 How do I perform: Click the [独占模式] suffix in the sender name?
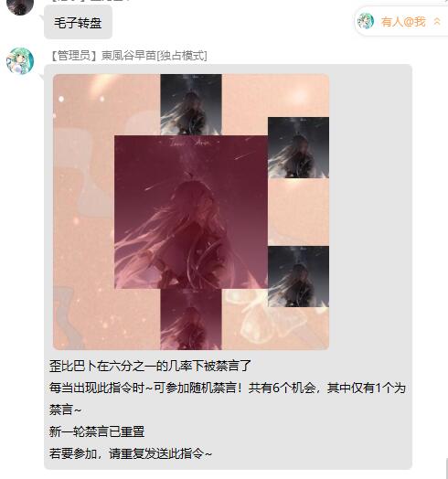click(182, 56)
